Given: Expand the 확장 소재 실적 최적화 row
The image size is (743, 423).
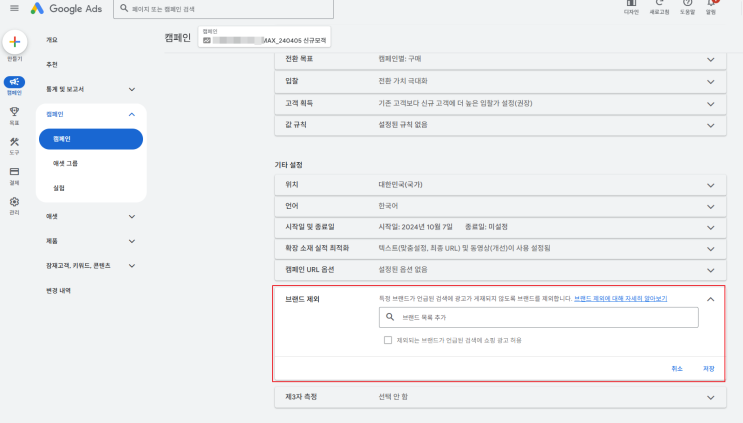Looking at the screenshot, I should (500, 248).
